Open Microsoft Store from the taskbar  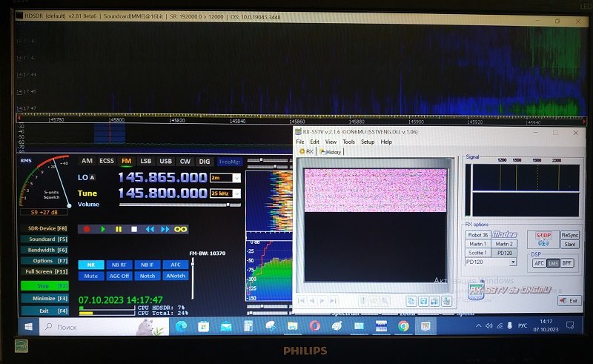coord(203,326)
